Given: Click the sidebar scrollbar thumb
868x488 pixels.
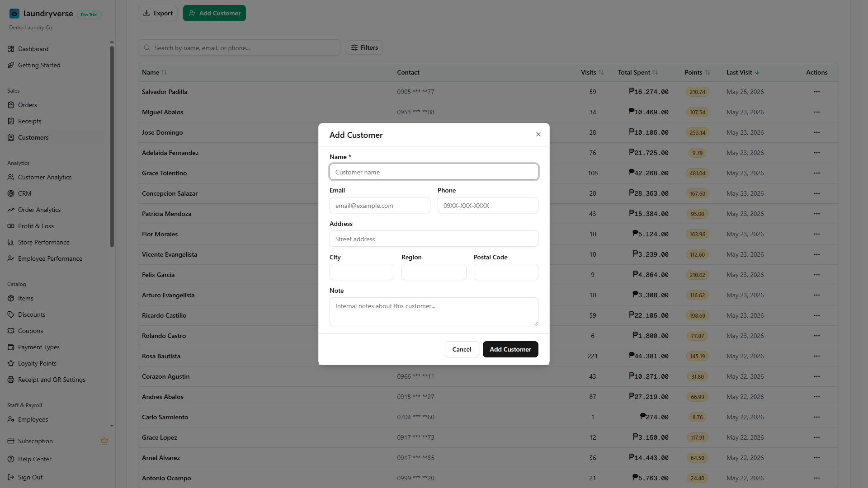Looking at the screenshot, I should tap(112, 147).
